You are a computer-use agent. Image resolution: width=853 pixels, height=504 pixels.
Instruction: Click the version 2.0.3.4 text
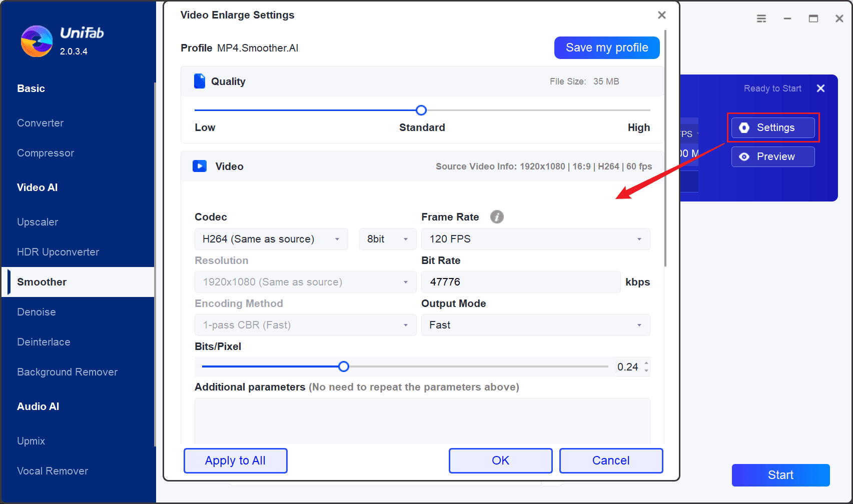point(74,51)
